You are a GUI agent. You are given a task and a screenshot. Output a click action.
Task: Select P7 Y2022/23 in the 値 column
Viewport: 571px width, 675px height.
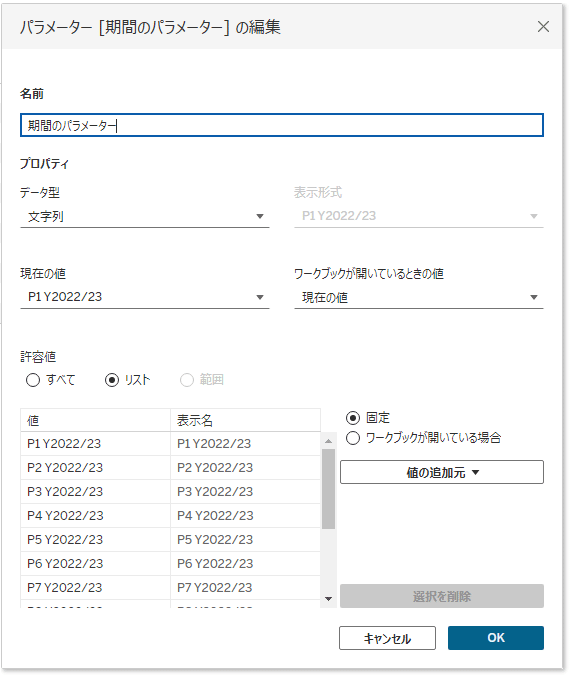point(95,588)
